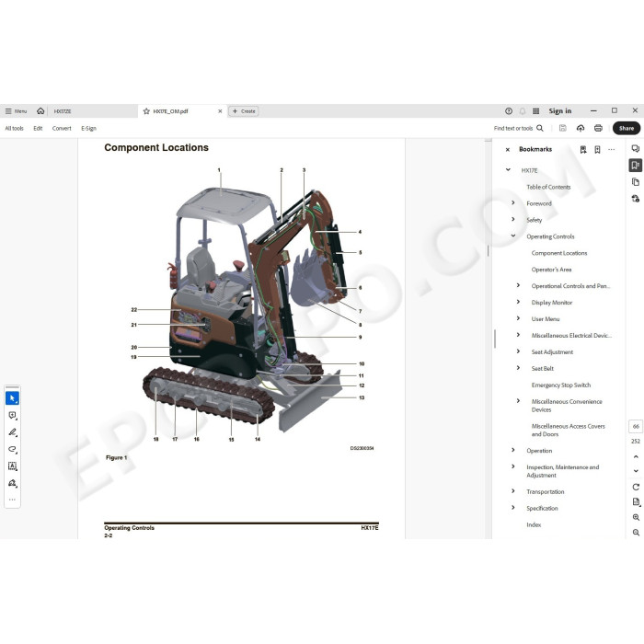Go to next page with down arrow
The width and height of the screenshot is (644, 644).
(636, 471)
